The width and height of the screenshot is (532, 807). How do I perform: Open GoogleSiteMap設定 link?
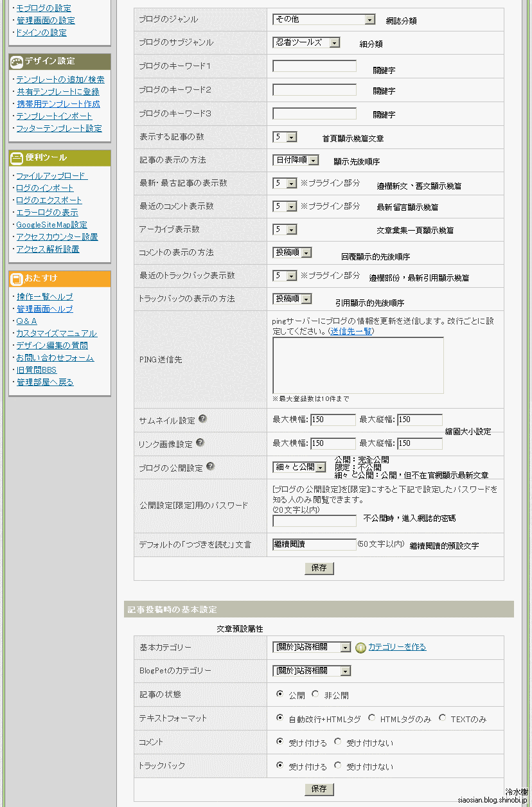[x=51, y=225]
